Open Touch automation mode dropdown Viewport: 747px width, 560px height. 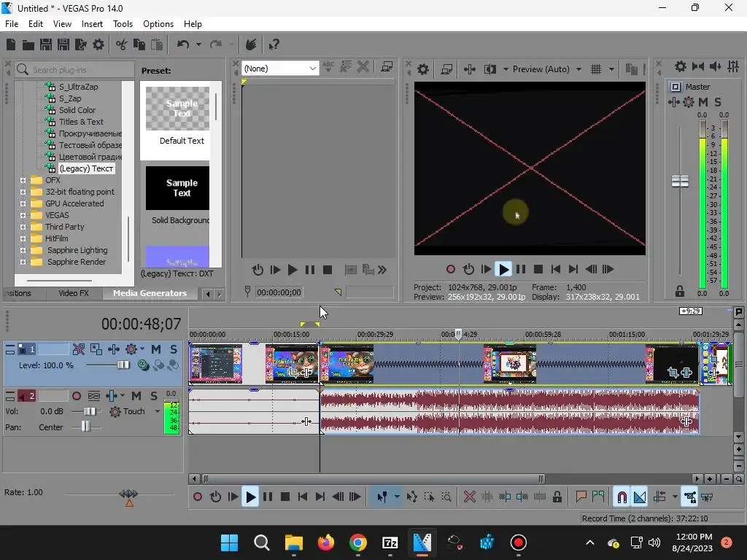[x=158, y=411]
